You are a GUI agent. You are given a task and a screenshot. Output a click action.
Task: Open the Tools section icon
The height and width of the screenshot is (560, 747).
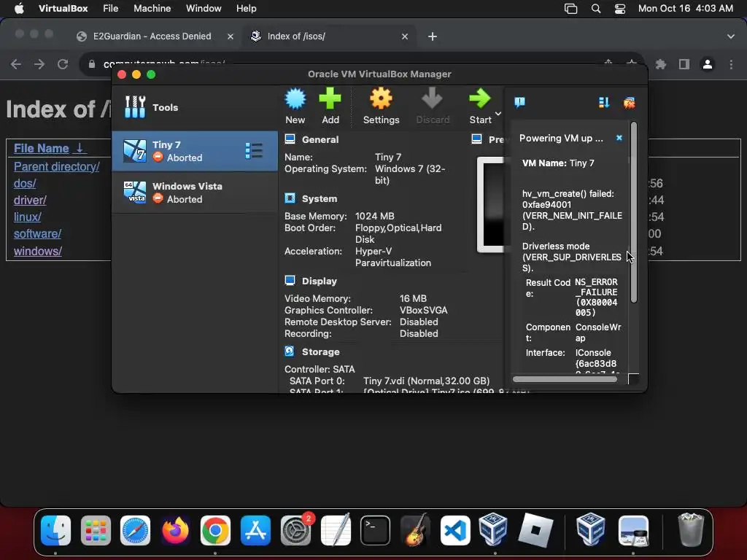pyautogui.click(x=135, y=107)
